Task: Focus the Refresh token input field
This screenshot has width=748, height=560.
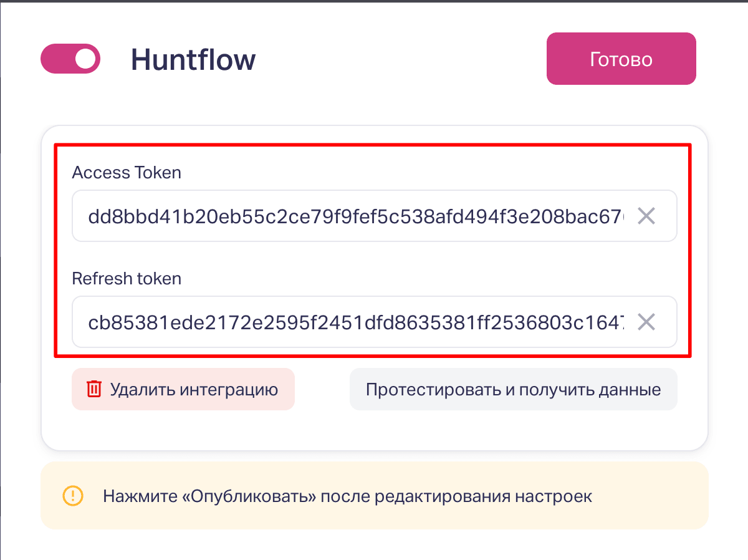Action: (x=375, y=322)
